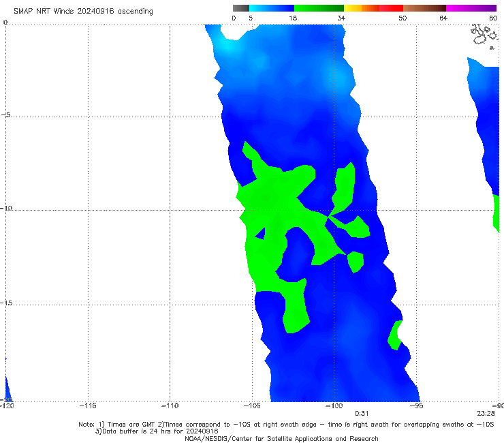The width and height of the screenshot is (504, 443).
Task: Click the gray segment of the color bar
Action: [241, 8]
